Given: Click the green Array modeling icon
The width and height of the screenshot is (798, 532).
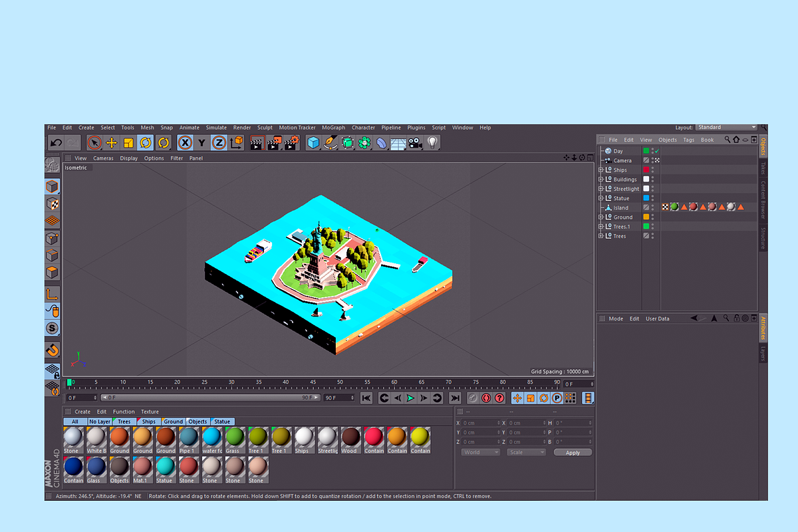Looking at the screenshot, I should [x=364, y=142].
